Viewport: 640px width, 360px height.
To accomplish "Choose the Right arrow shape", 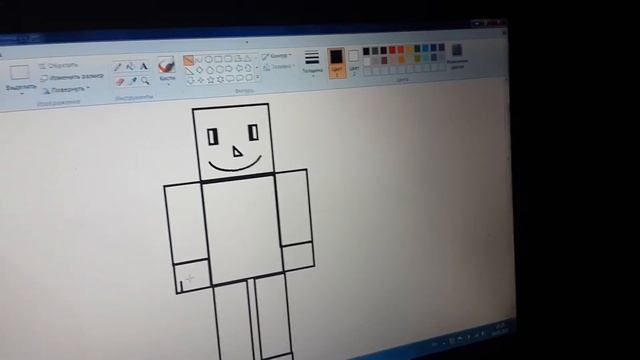I will click(229, 69).
